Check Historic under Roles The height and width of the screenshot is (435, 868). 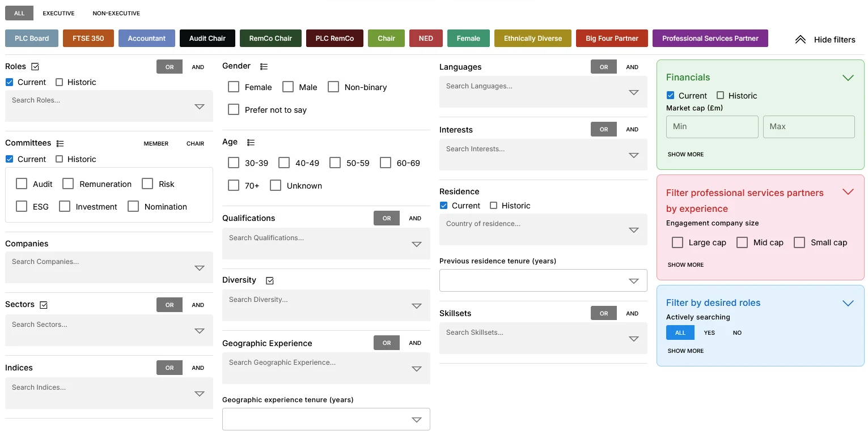pyautogui.click(x=59, y=82)
